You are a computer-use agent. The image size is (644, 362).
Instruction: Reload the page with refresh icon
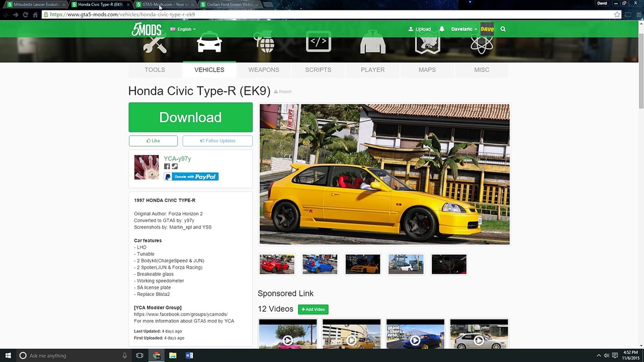(25, 14)
